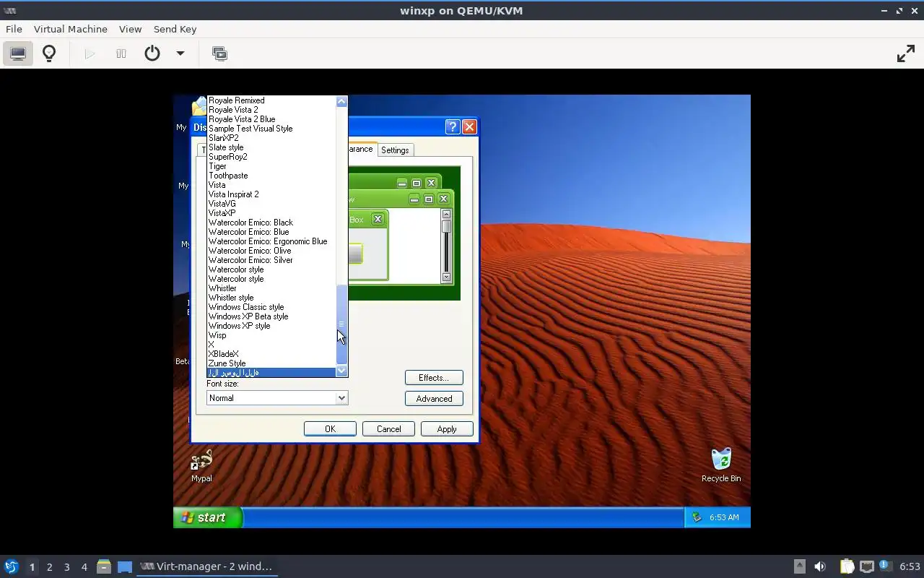Open the host application launcher icon

point(12,566)
